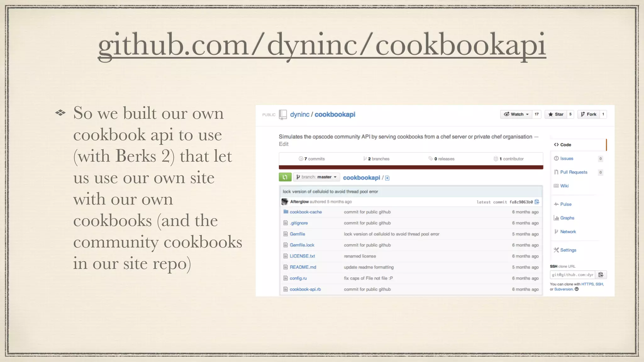View the 17 watchers count
This screenshot has width=644, height=362.
pyautogui.click(x=536, y=114)
